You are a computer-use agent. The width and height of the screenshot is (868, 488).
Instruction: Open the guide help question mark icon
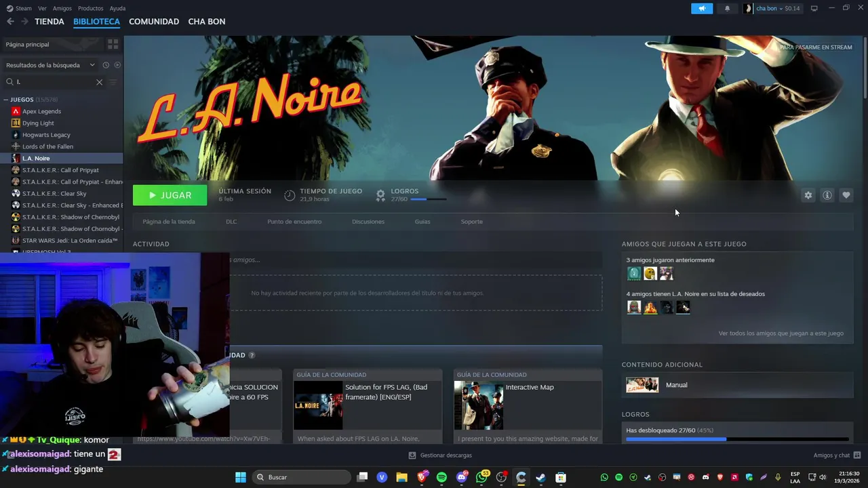point(252,355)
